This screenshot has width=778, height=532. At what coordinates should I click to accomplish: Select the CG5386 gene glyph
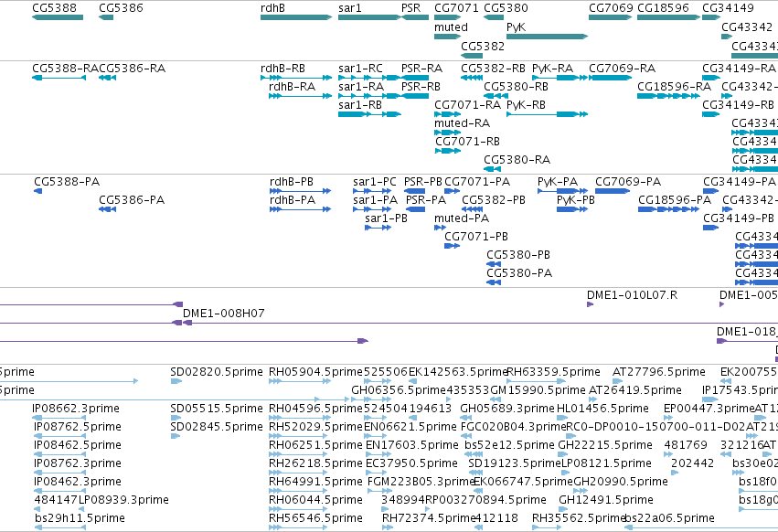coord(106,17)
